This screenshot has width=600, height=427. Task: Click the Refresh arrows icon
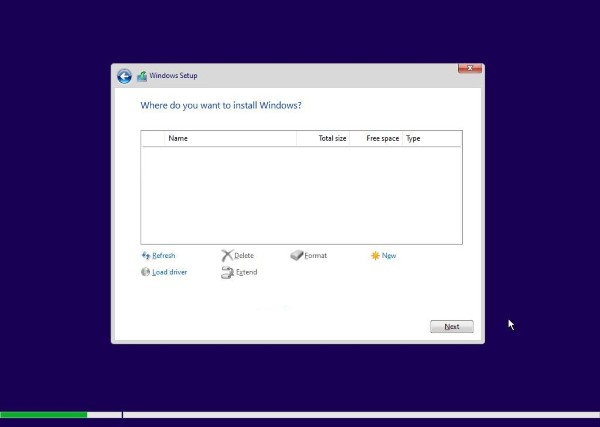146,255
